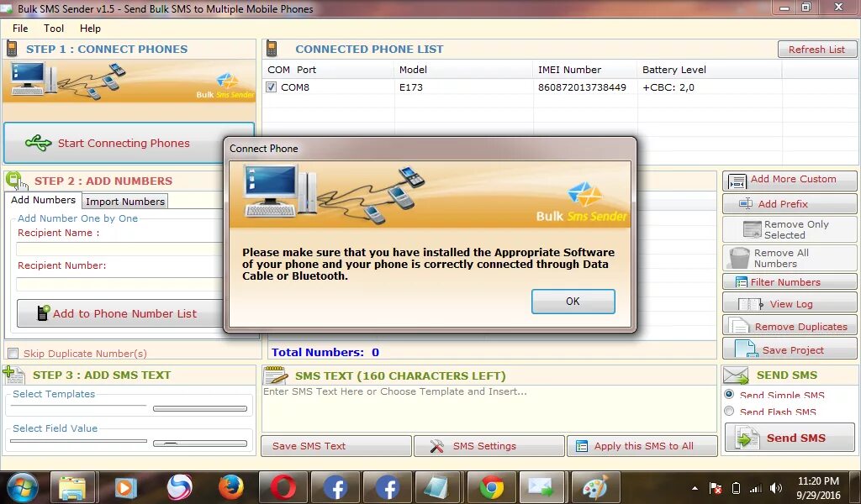Click Start Connecting Phones button
Image resolution: width=861 pixels, height=504 pixels.
point(129,143)
